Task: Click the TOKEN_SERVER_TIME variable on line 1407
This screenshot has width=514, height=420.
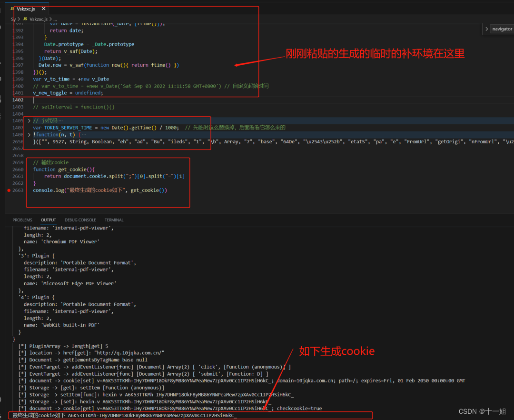Action: tap(68, 128)
